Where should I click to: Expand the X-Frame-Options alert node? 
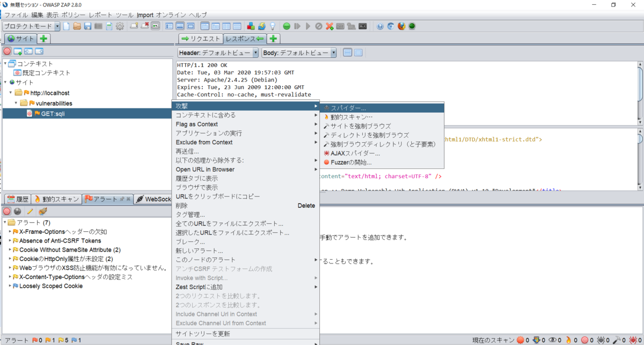click(x=10, y=232)
